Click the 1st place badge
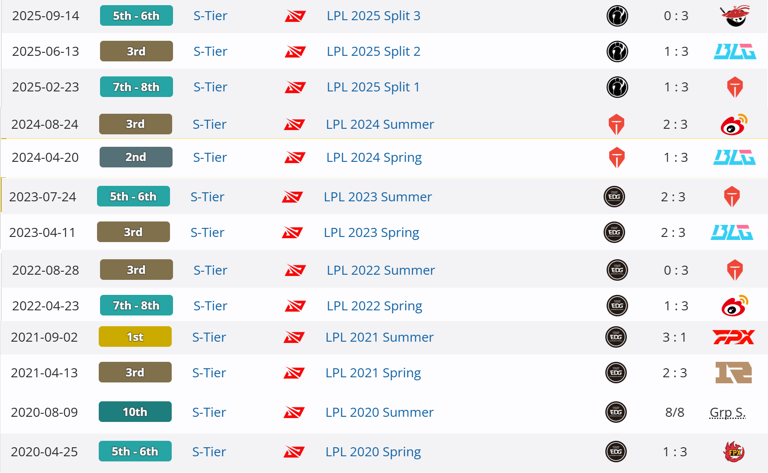 pyautogui.click(x=135, y=337)
